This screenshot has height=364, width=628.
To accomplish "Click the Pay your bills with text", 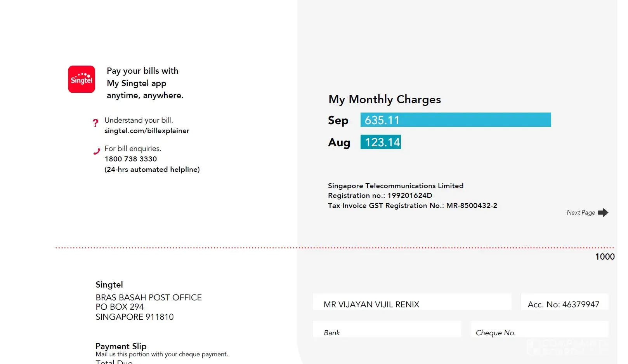I will click(x=142, y=71).
